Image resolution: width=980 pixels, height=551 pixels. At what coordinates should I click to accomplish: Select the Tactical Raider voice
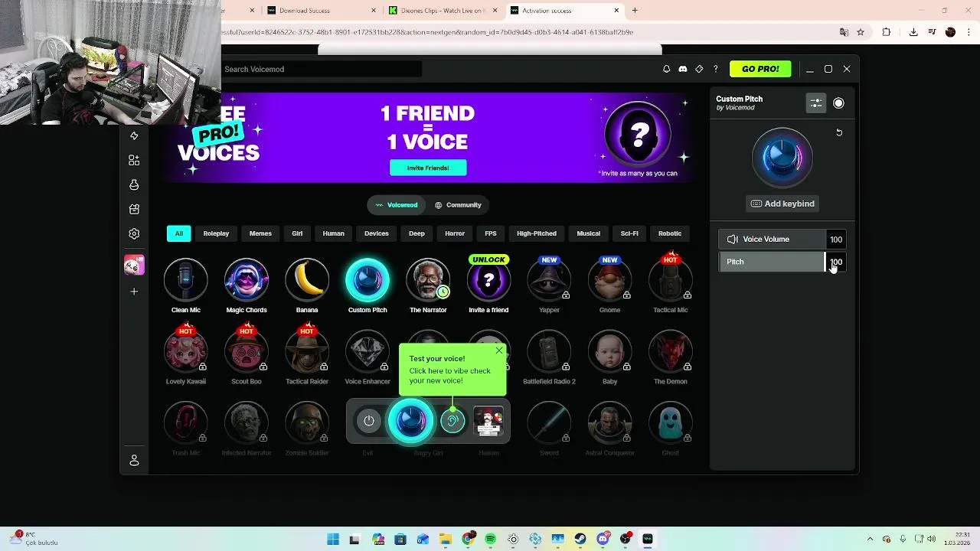(x=307, y=351)
